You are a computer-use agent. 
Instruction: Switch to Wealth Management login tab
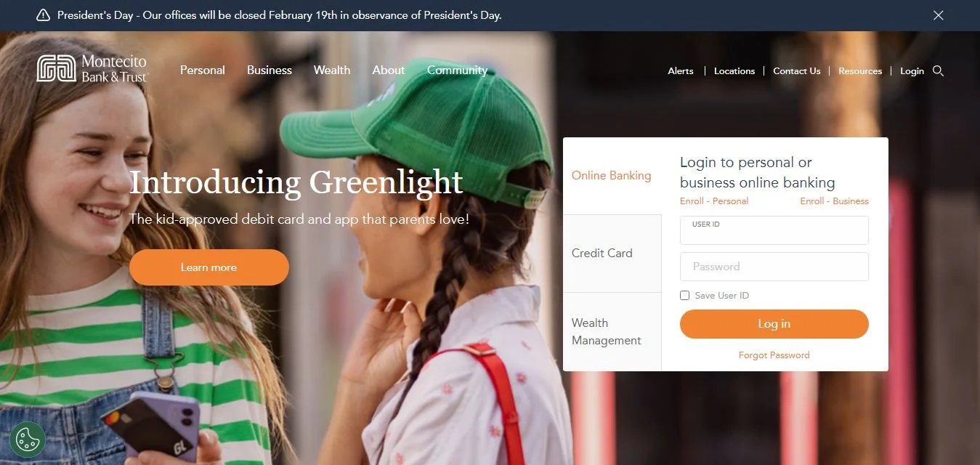(x=612, y=332)
